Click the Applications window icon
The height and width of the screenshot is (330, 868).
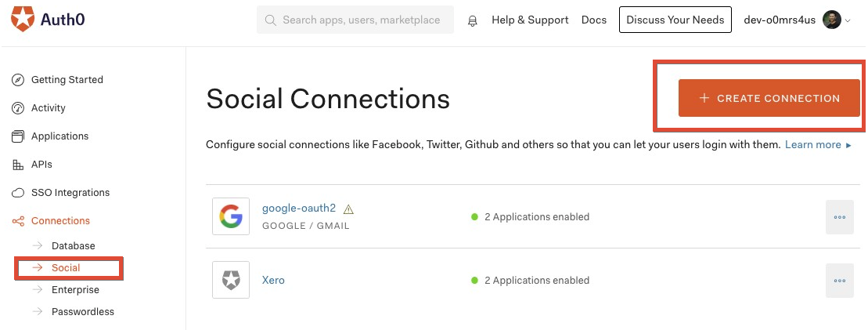point(18,136)
